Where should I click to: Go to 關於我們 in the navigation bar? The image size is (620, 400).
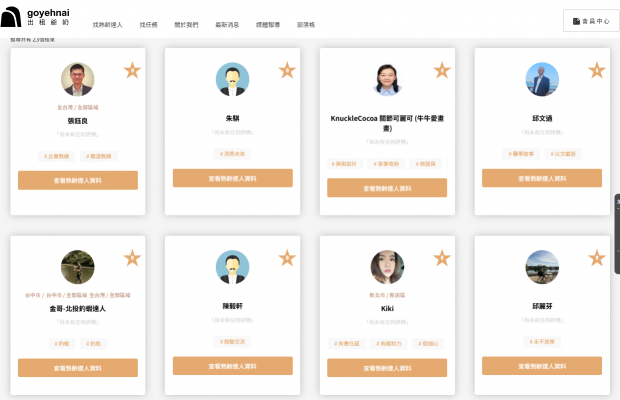tap(186, 24)
